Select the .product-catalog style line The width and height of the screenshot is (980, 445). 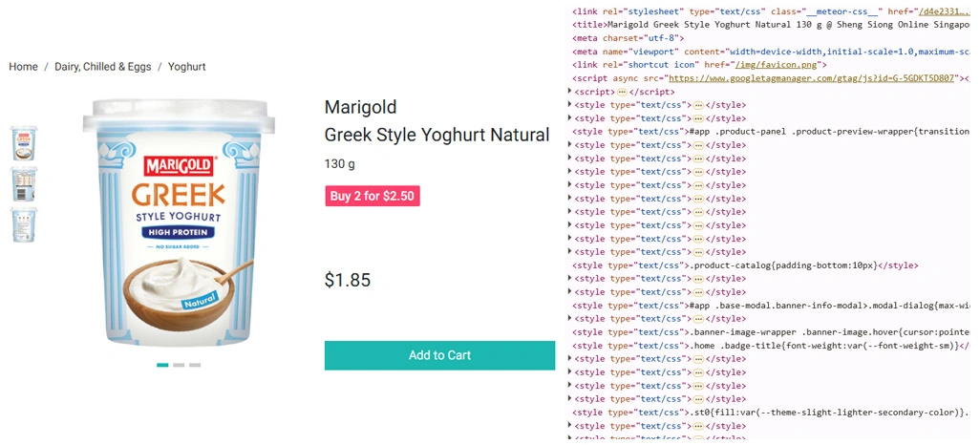[745, 265]
